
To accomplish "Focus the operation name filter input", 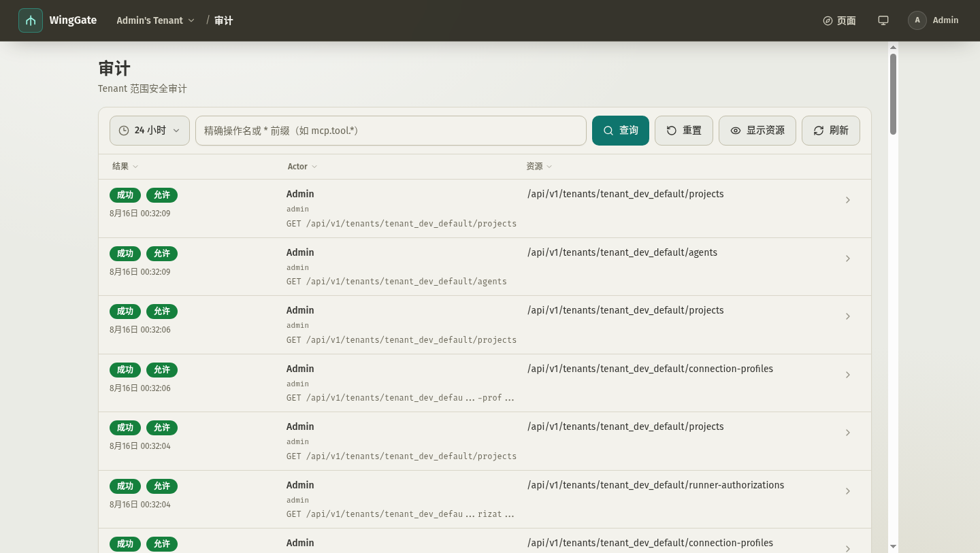I will coord(391,131).
